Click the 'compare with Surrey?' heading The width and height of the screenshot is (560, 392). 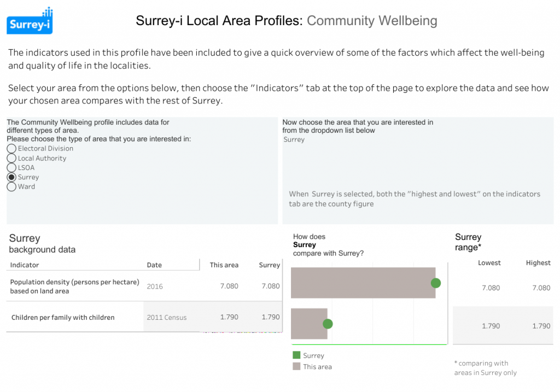pos(328,253)
